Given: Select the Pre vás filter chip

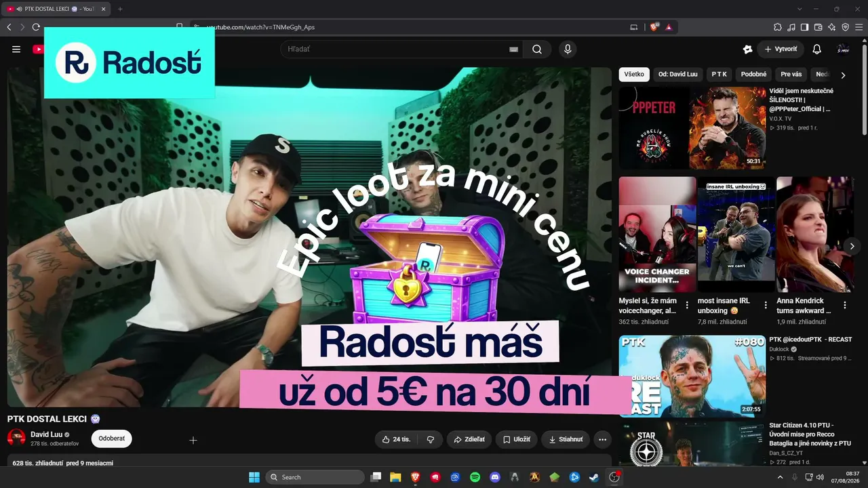Looking at the screenshot, I should (791, 75).
